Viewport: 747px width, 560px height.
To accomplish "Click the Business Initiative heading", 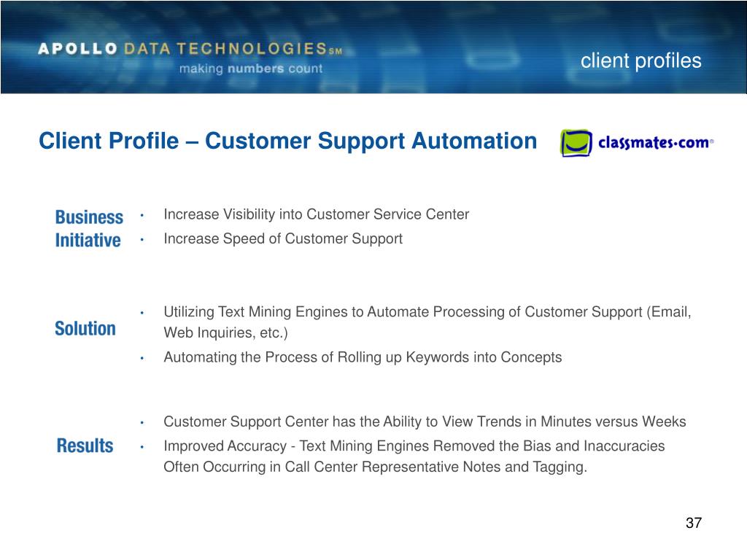I will [x=89, y=228].
